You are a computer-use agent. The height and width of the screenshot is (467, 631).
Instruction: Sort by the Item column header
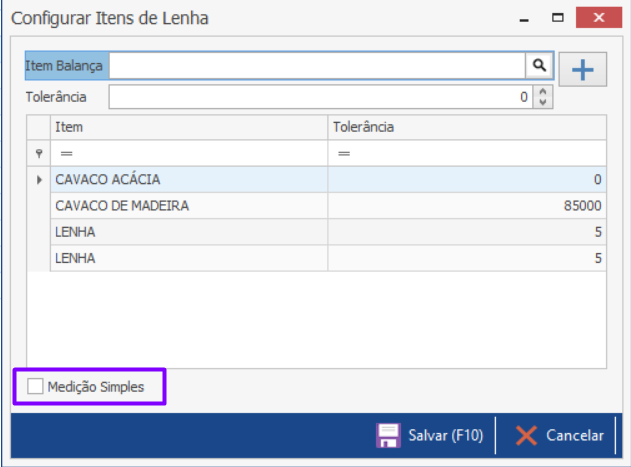click(189, 127)
